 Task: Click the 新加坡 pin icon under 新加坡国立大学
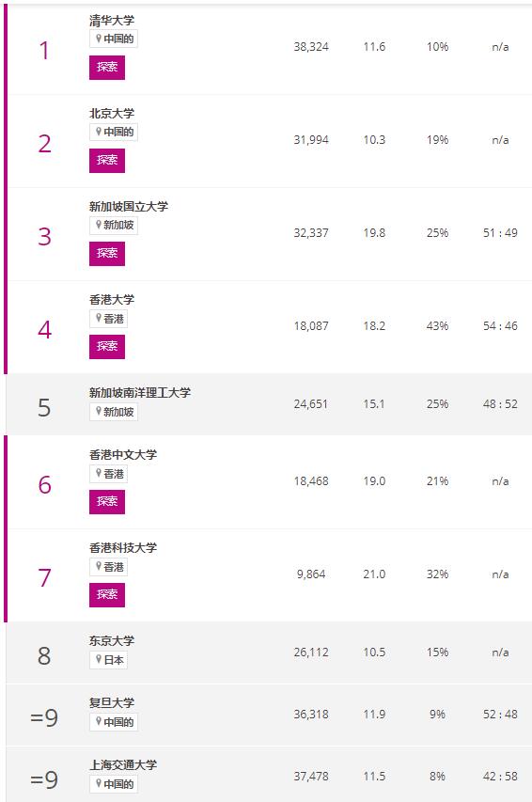point(99,225)
